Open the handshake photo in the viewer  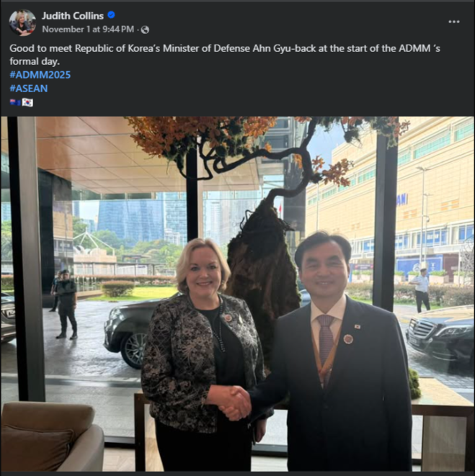(x=237, y=294)
